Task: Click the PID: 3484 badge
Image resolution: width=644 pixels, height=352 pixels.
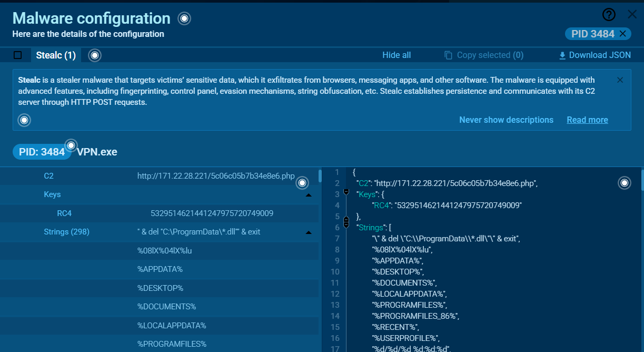Action: pyautogui.click(x=42, y=152)
